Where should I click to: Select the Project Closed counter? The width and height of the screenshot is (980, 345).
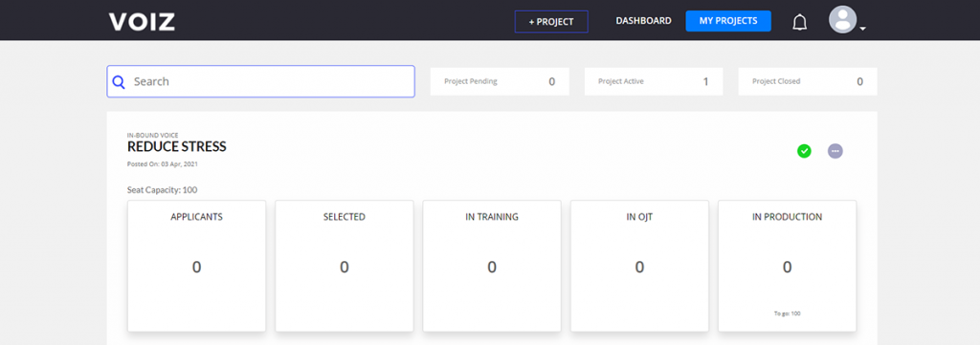pos(808,82)
